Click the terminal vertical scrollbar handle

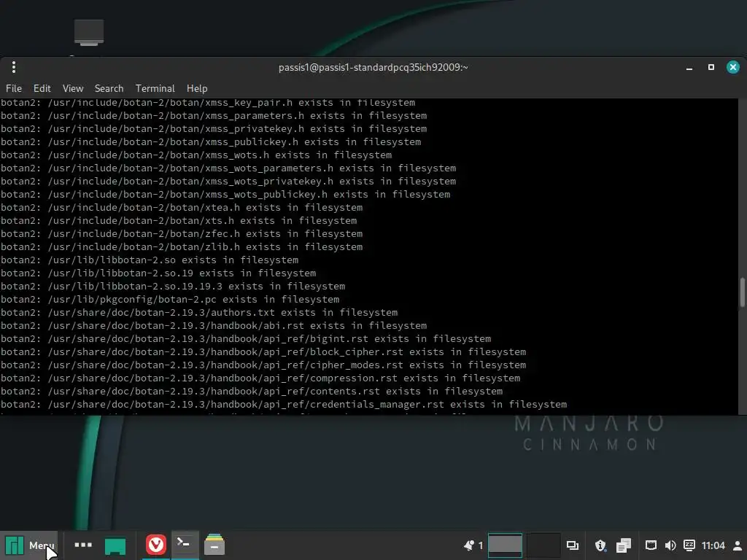point(742,292)
